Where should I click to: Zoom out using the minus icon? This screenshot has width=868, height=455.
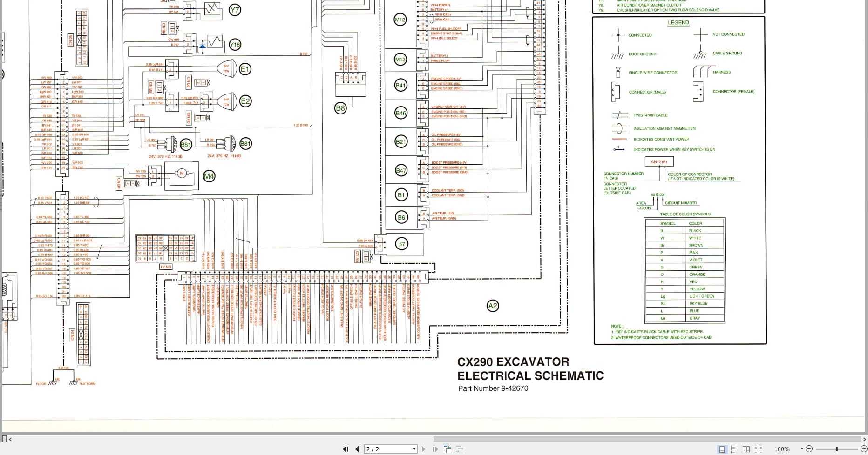809,449
